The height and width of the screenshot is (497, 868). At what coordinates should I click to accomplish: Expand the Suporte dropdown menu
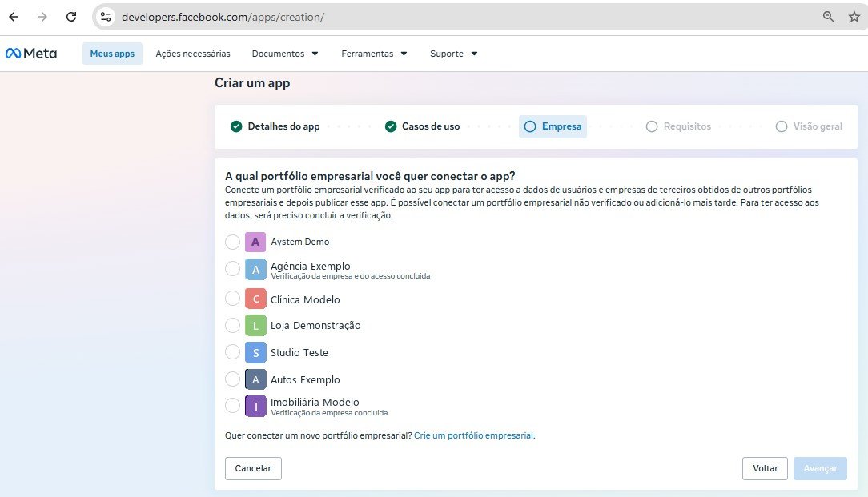point(453,54)
